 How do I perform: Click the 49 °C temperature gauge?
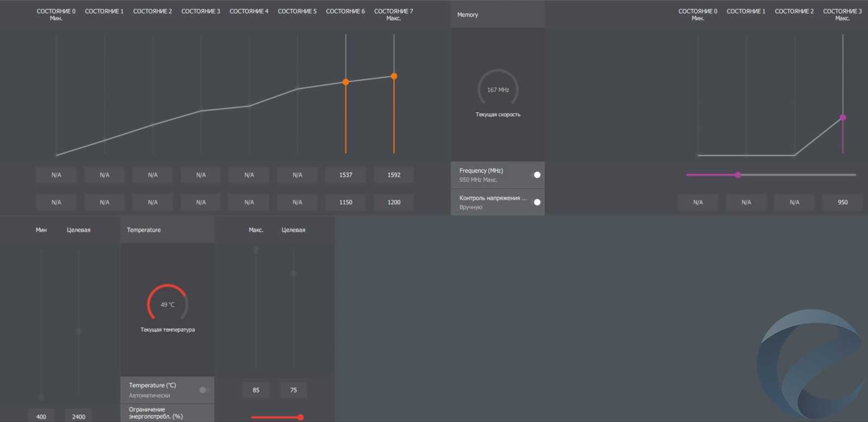tap(168, 304)
